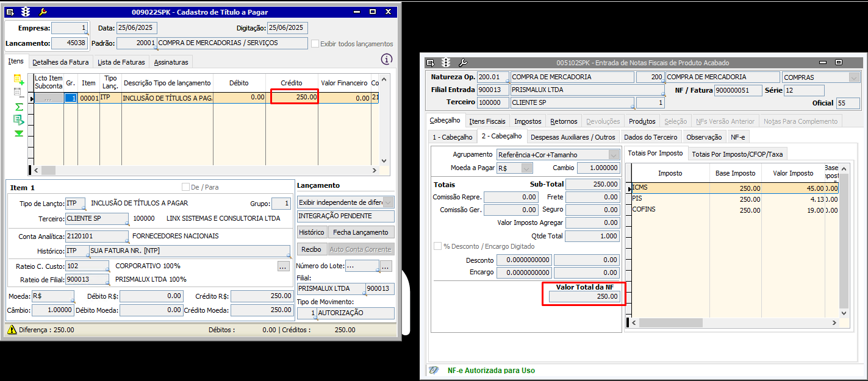Switch to the Lista de Faturas tab
Image resolution: width=868 pixels, height=381 pixels.
coord(121,62)
